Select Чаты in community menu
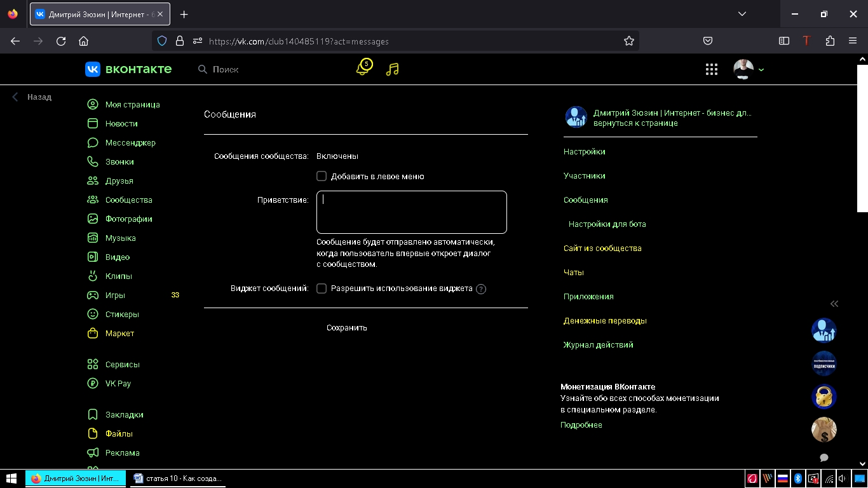868x488 pixels. tap(574, 273)
